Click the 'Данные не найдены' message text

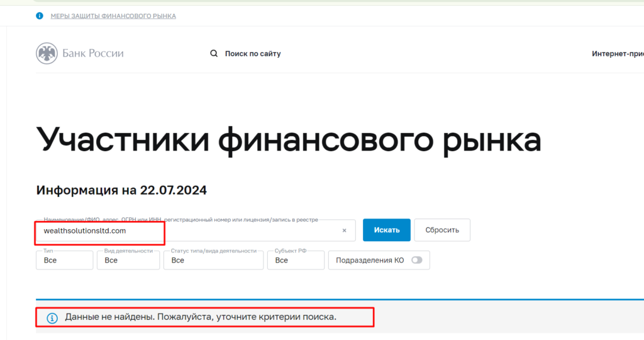point(201,317)
